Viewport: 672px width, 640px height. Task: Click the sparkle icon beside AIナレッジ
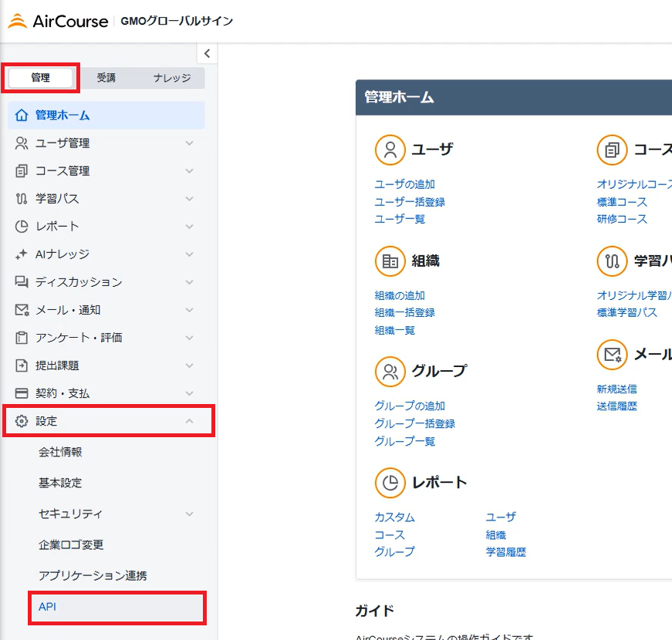(22, 254)
